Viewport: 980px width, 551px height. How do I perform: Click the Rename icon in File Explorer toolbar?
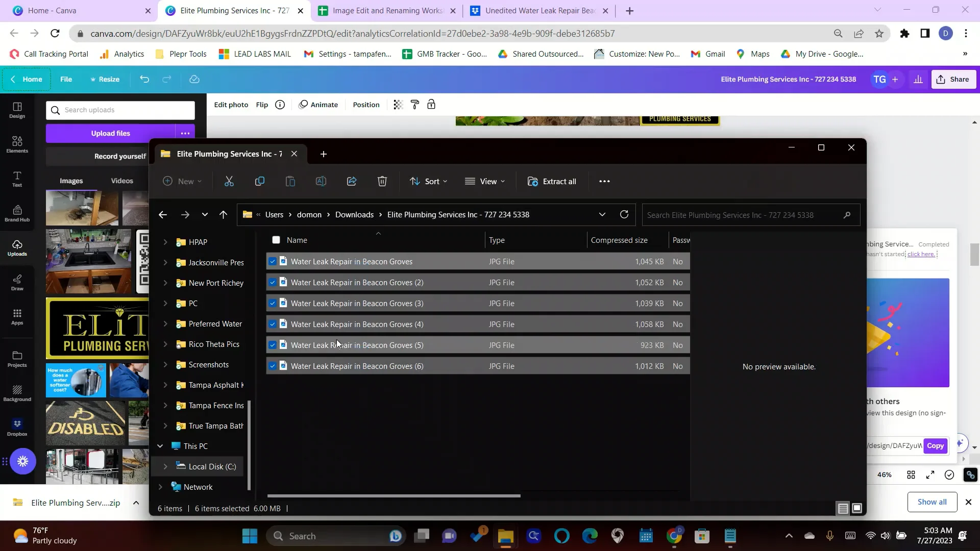[x=321, y=181]
